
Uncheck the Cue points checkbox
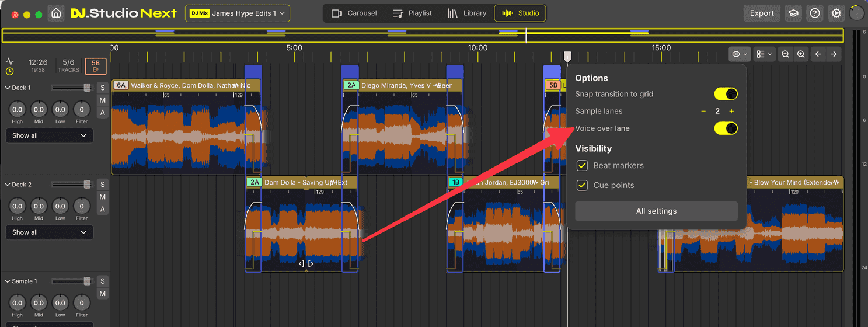582,186
